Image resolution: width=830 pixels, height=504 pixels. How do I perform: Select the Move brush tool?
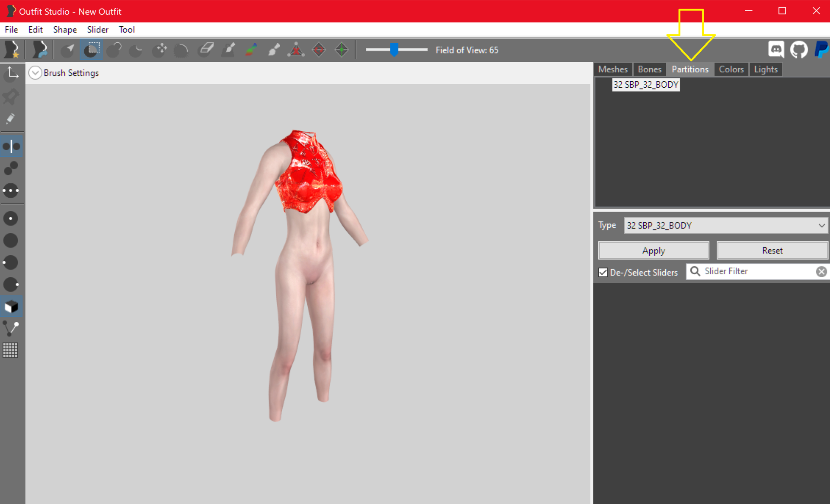click(159, 50)
